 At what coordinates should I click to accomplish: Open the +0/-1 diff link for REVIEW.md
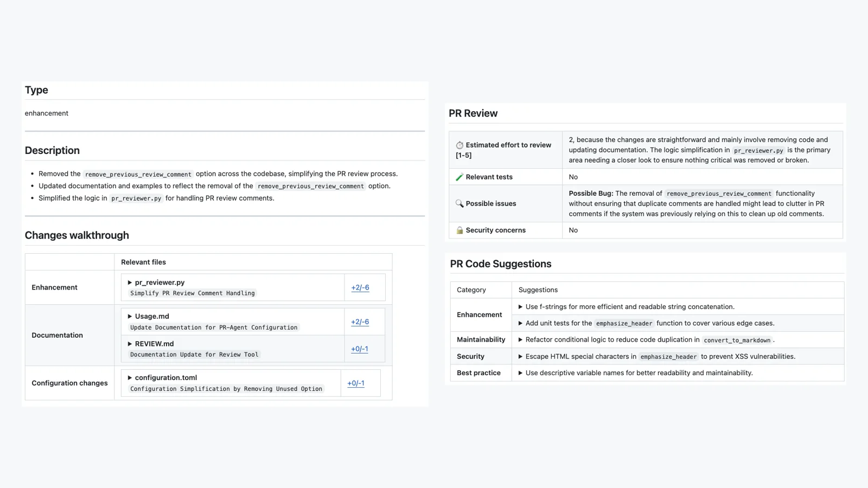click(359, 349)
